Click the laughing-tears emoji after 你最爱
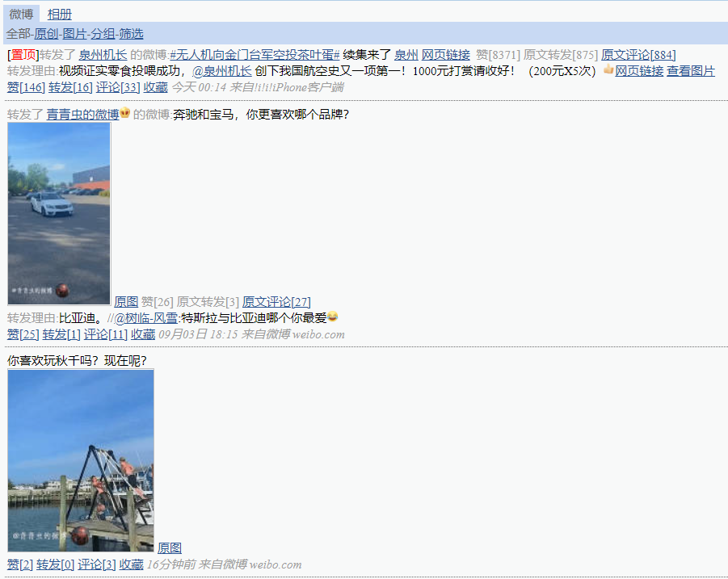The image size is (728, 579). (x=332, y=317)
